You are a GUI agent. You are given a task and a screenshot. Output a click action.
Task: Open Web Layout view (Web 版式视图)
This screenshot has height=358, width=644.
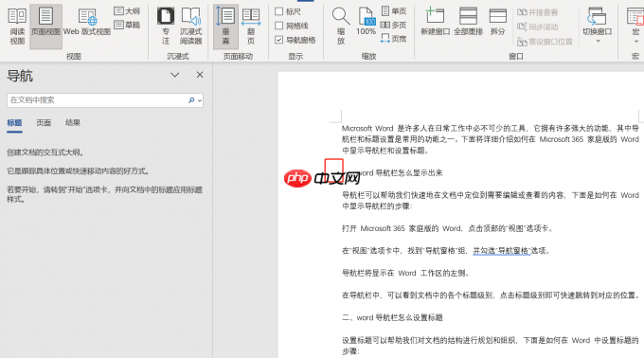87,23
